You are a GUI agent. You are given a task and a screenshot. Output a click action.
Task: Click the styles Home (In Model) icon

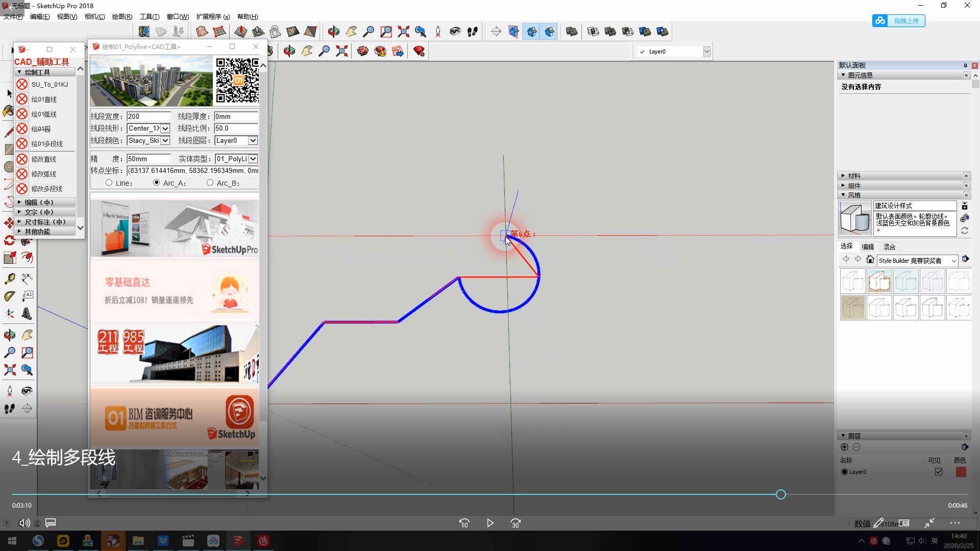870,260
